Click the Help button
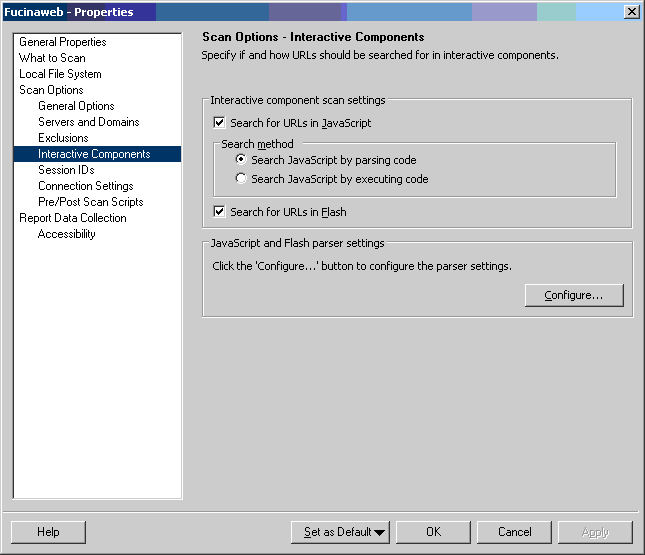645x555 pixels. (x=48, y=532)
